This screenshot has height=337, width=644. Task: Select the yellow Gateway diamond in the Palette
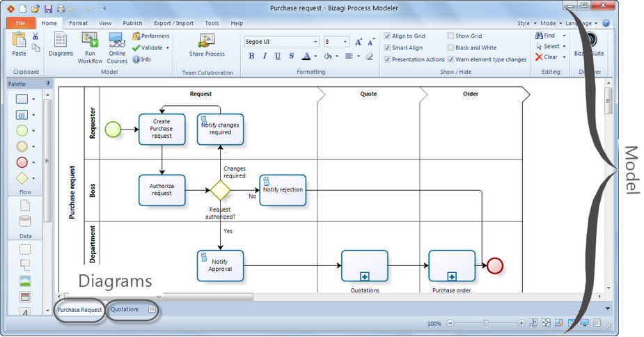coord(22,178)
